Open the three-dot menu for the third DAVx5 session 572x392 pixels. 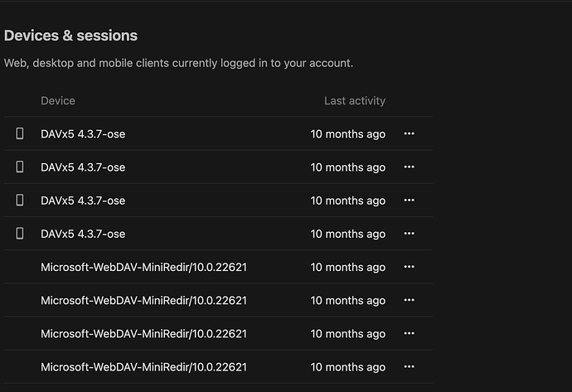pos(409,201)
